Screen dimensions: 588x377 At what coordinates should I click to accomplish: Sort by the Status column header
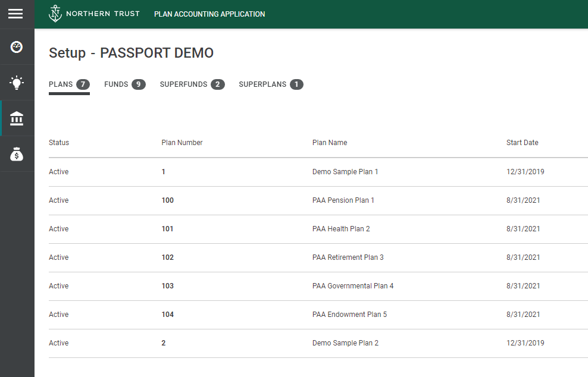pyautogui.click(x=59, y=143)
